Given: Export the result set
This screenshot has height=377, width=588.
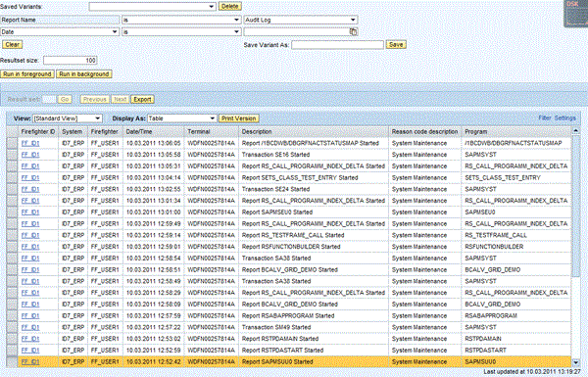Looking at the screenshot, I should click(x=142, y=99).
